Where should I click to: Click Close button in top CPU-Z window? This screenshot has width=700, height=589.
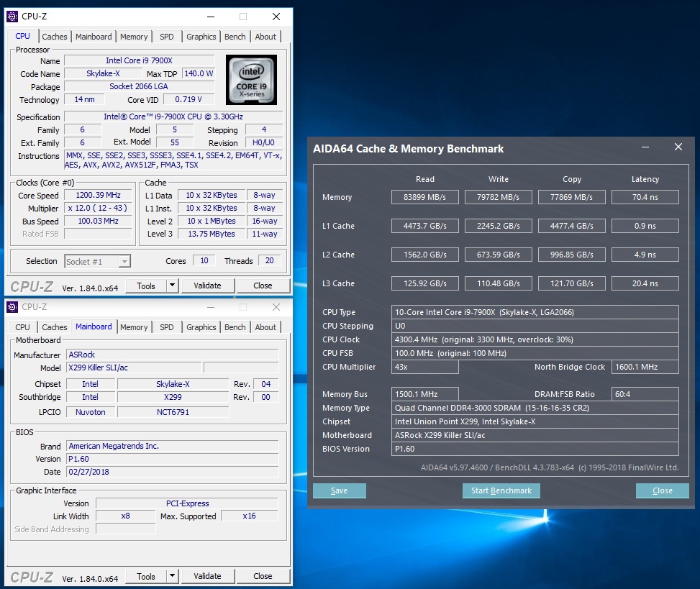(x=263, y=286)
